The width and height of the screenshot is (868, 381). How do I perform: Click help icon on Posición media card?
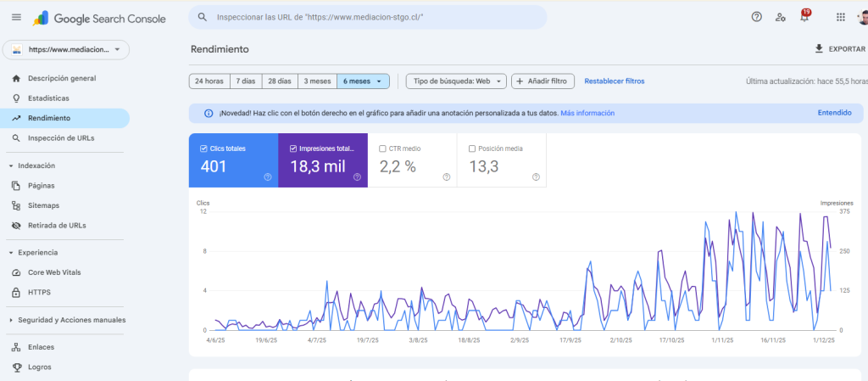coord(536,177)
